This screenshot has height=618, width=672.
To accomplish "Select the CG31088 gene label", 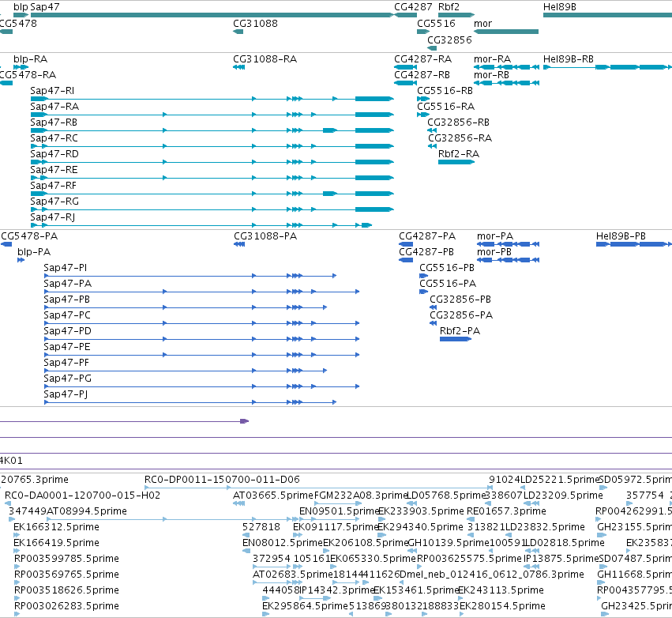I will pyautogui.click(x=255, y=24).
